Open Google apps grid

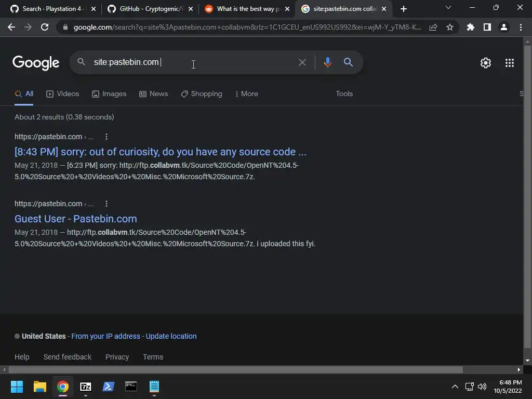tap(510, 63)
